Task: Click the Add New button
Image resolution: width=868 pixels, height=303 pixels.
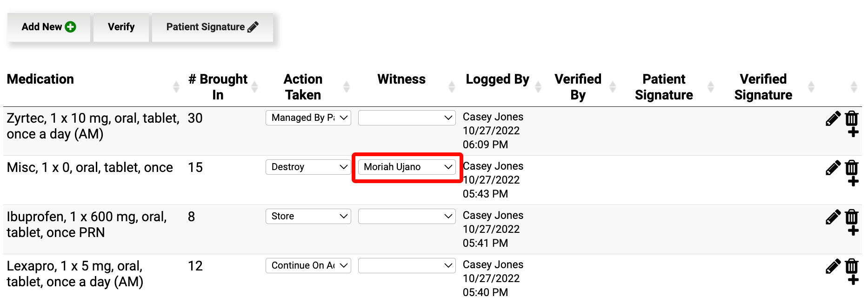Action: pyautogui.click(x=49, y=27)
